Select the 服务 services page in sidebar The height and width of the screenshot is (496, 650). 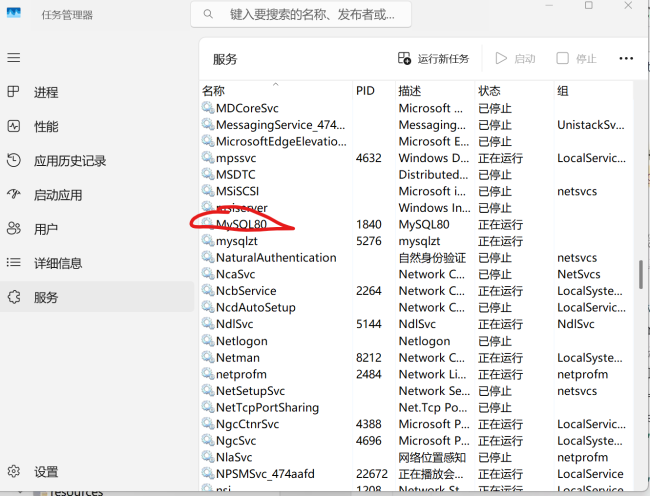pyautogui.click(x=97, y=297)
